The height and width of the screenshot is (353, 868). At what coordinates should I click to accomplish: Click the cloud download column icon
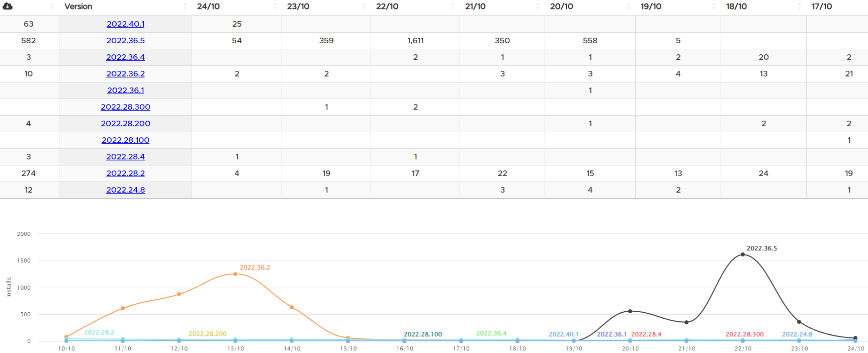(8, 7)
